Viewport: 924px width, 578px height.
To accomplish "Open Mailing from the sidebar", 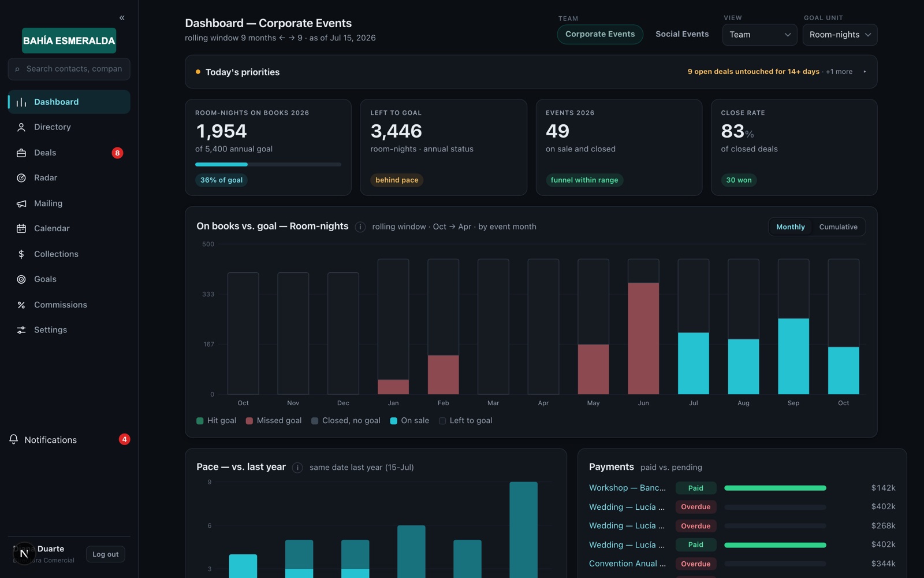I will pos(69,203).
